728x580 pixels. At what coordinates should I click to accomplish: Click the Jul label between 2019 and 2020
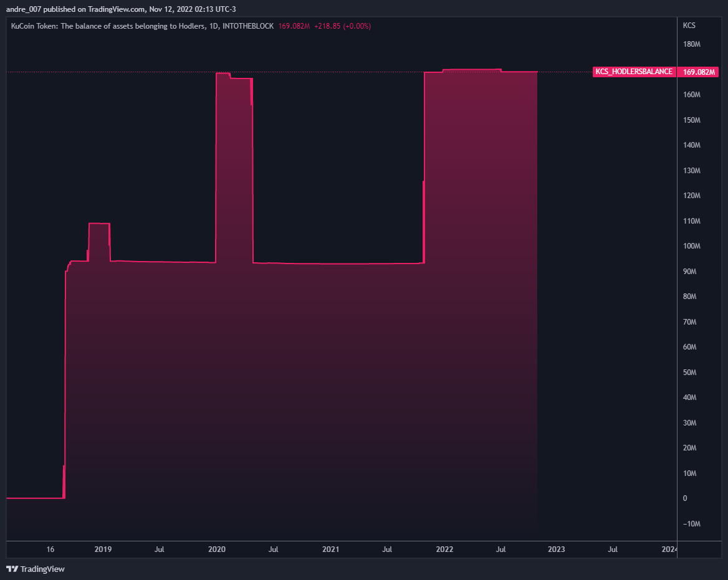pos(160,549)
